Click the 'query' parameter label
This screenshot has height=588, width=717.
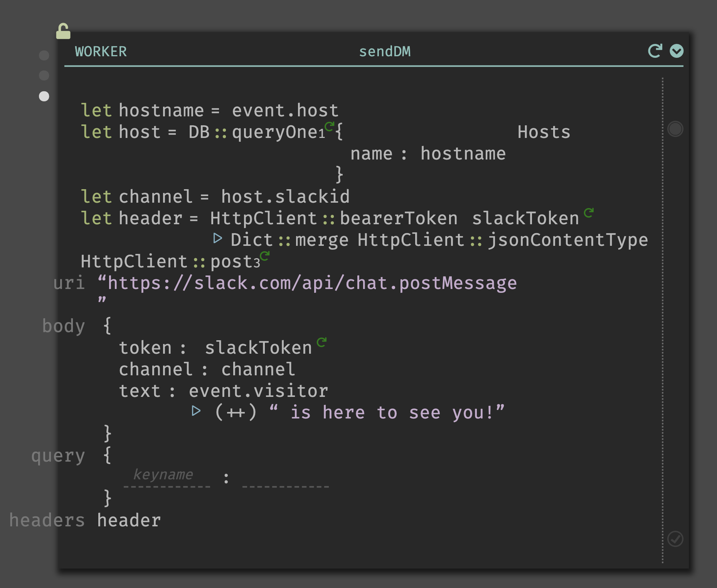pos(58,456)
